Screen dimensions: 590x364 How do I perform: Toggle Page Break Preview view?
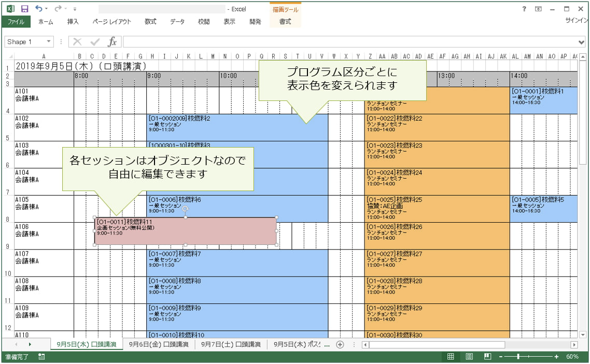pos(487,356)
